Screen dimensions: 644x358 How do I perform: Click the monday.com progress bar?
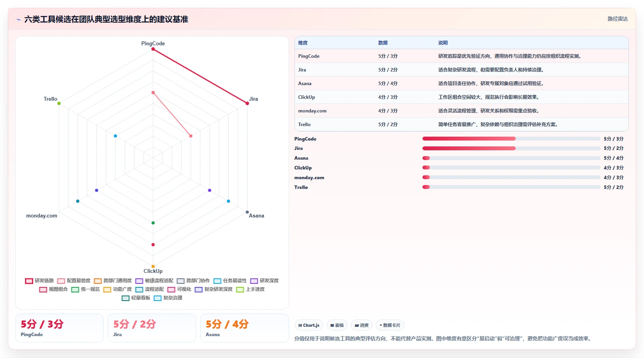(511, 177)
